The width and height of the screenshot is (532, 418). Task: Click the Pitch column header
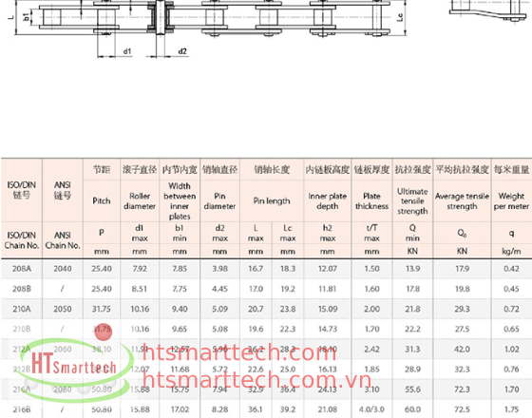click(102, 200)
